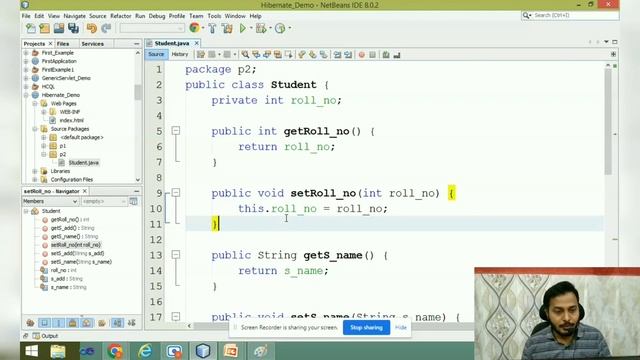This screenshot has height=360, width=640.
Task: Toggle Sort by Source in Navigator
Action: (131, 323)
